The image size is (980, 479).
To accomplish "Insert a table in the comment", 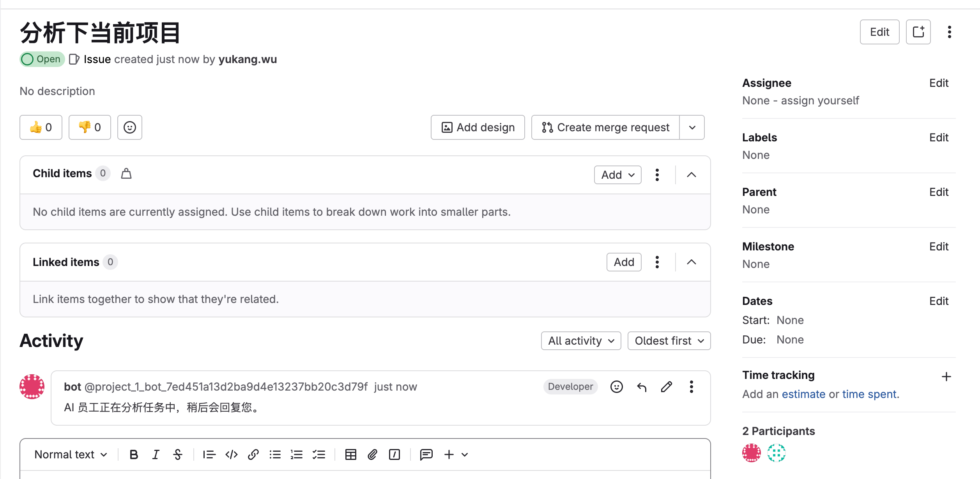I will [x=350, y=454].
